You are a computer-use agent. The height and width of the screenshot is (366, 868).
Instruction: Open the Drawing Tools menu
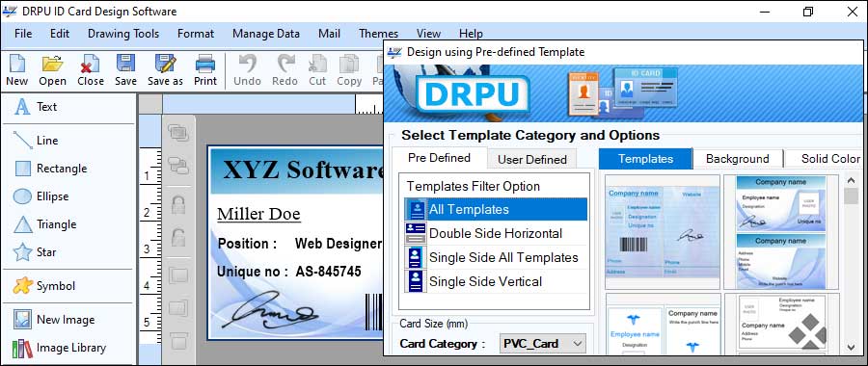[123, 34]
